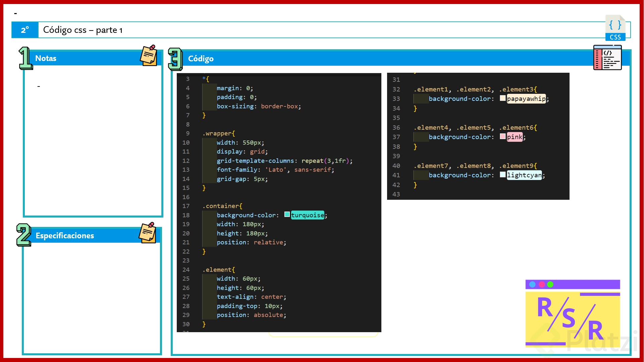Click line number 43 in the gutter

click(396, 194)
